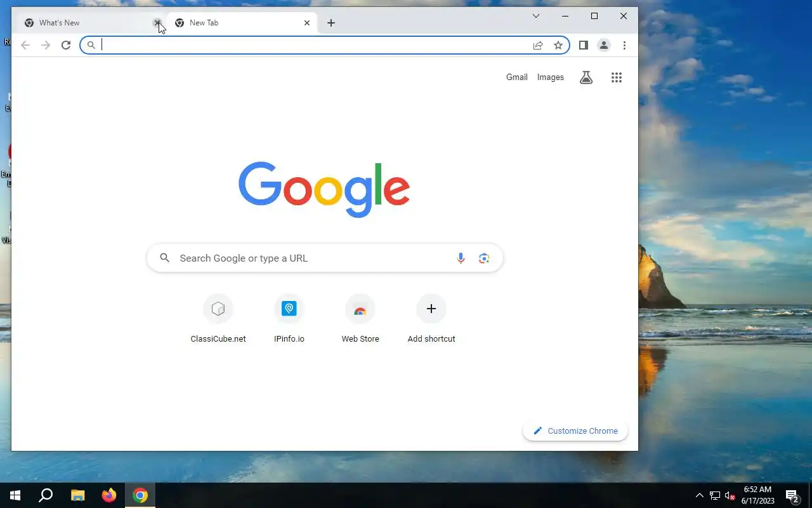Click the Google logo
Screen dimensions: 812x508
point(324,190)
